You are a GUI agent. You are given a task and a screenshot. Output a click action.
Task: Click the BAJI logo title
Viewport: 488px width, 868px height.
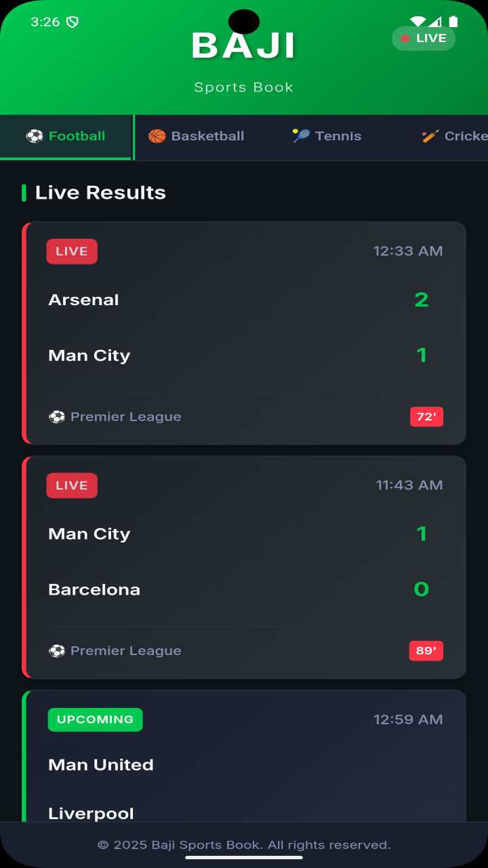(x=244, y=46)
